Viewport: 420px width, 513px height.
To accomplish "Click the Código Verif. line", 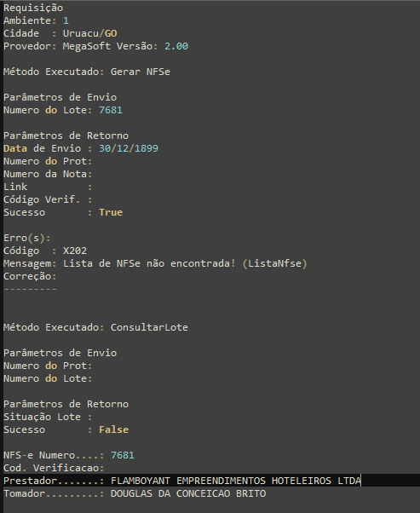I will point(48,199).
